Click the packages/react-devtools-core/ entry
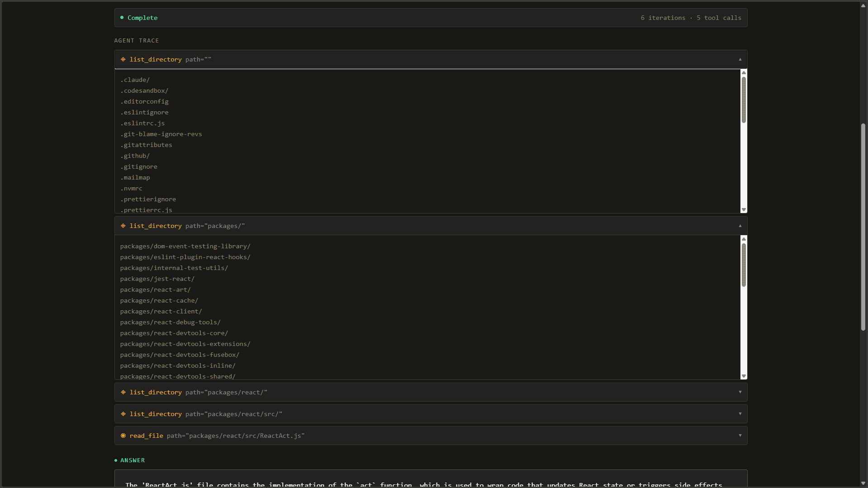The width and height of the screenshot is (868, 488). pyautogui.click(x=174, y=333)
